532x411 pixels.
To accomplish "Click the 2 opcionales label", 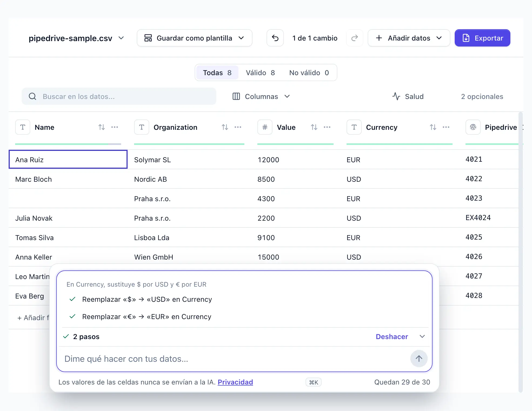I will pos(482,97).
